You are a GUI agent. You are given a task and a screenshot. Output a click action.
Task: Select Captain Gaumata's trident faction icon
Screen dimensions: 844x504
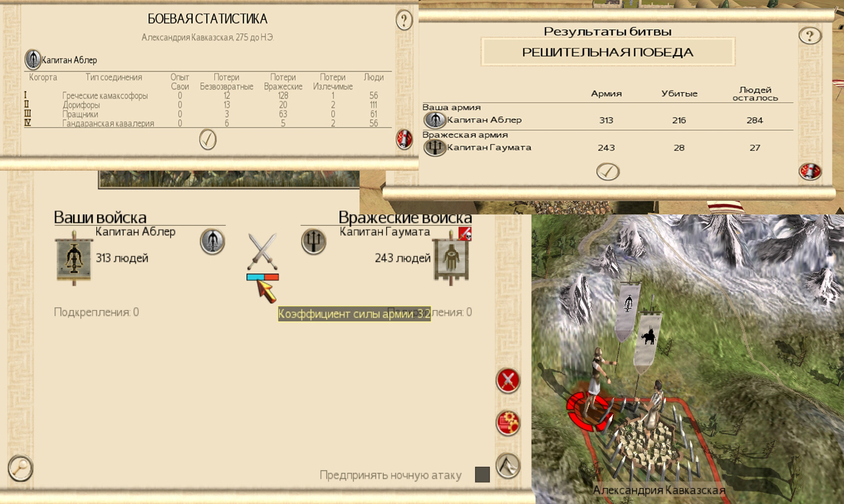click(314, 241)
